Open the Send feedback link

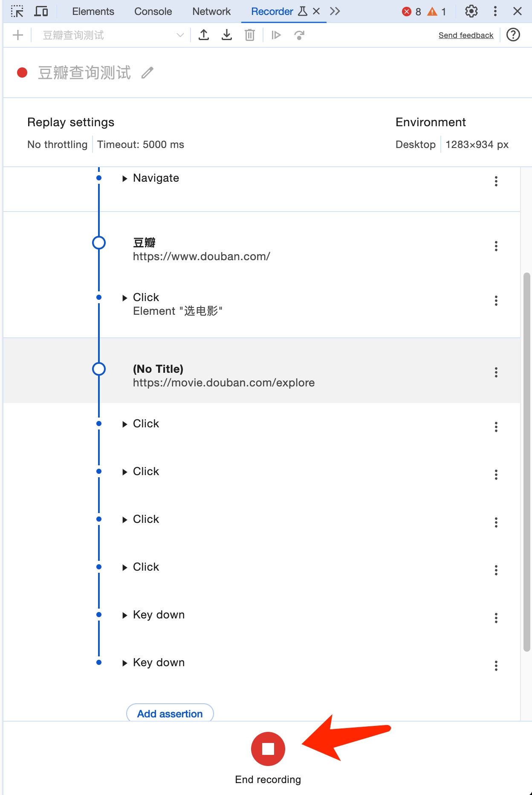pyautogui.click(x=466, y=35)
